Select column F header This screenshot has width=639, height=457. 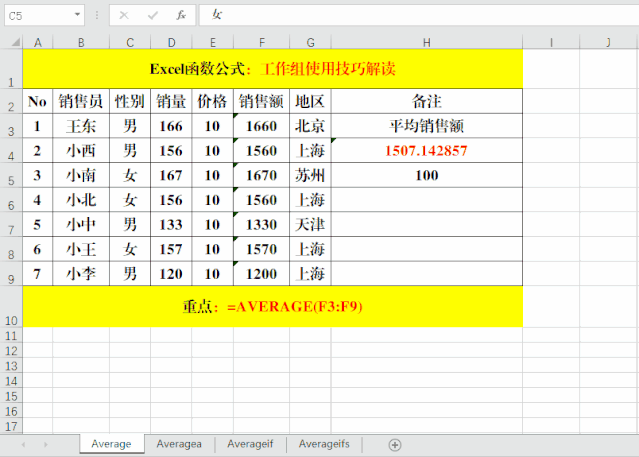[261, 42]
